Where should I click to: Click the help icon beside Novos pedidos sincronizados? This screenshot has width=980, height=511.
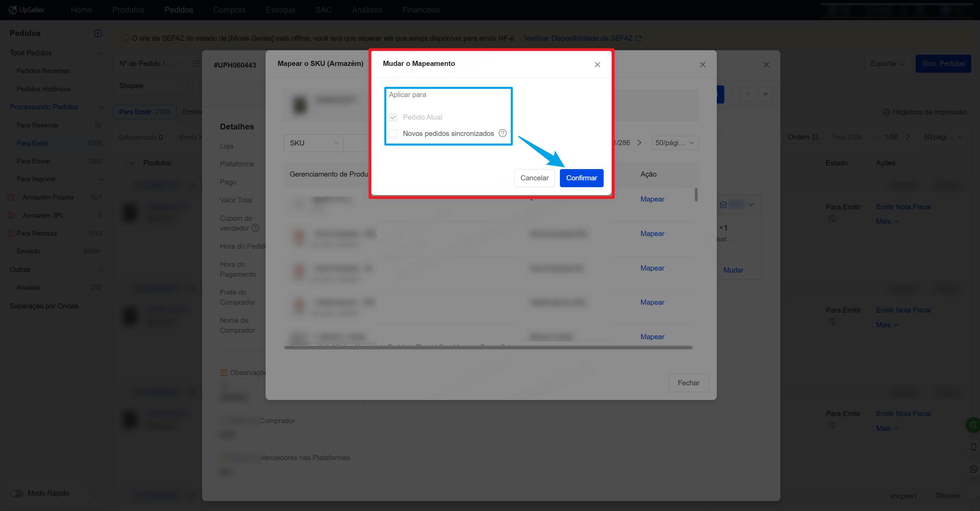point(502,133)
